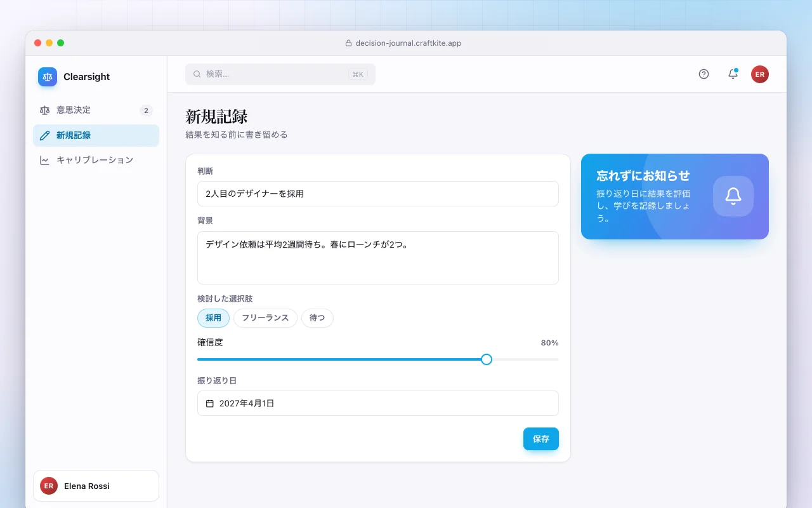Select the フリーランス option chip
812x508 pixels.
[265, 318]
